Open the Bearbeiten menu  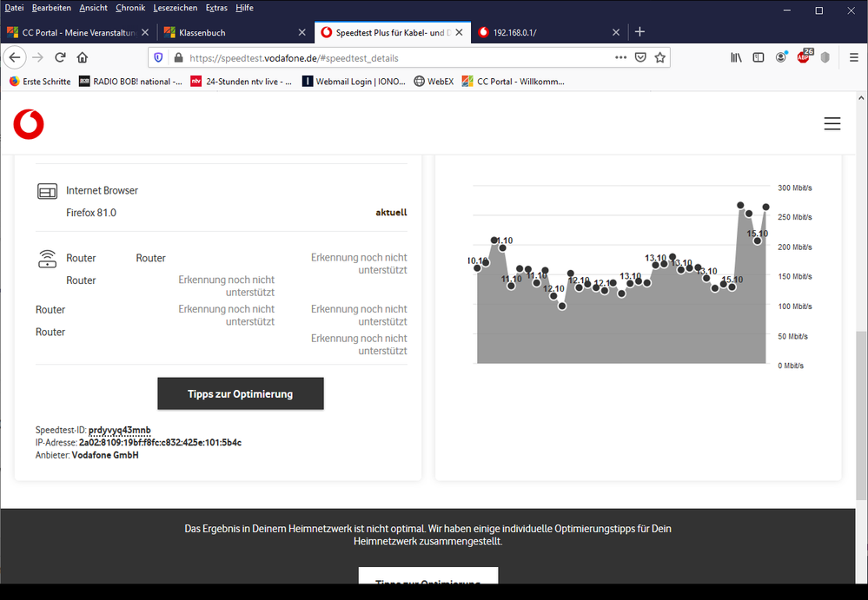pyautogui.click(x=51, y=8)
